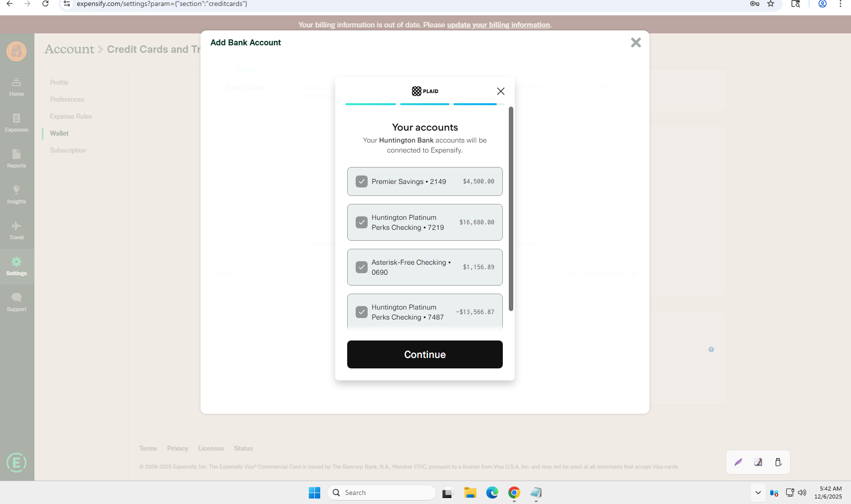851x504 pixels.
Task: Deselect Platinum Perks Checking 7487 checkbox
Action: (x=362, y=312)
